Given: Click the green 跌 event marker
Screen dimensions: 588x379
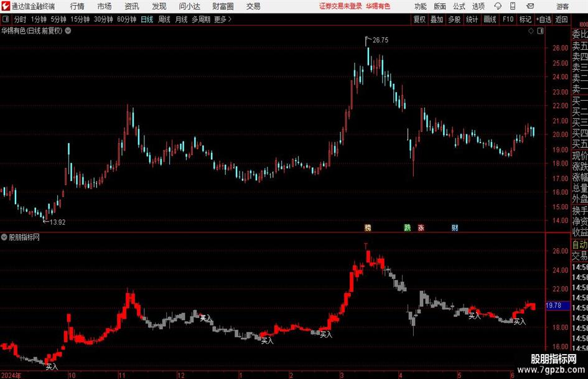Looking at the screenshot, I should tap(408, 227).
